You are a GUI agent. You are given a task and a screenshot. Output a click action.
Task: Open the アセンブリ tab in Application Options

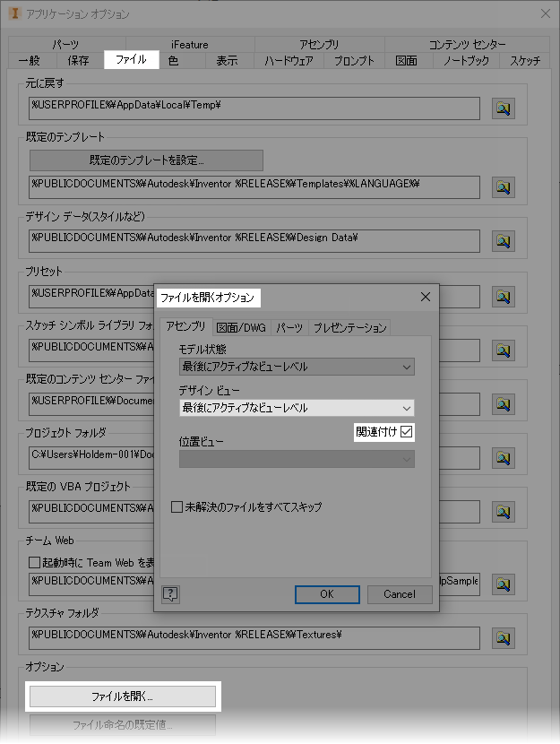pos(319,45)
